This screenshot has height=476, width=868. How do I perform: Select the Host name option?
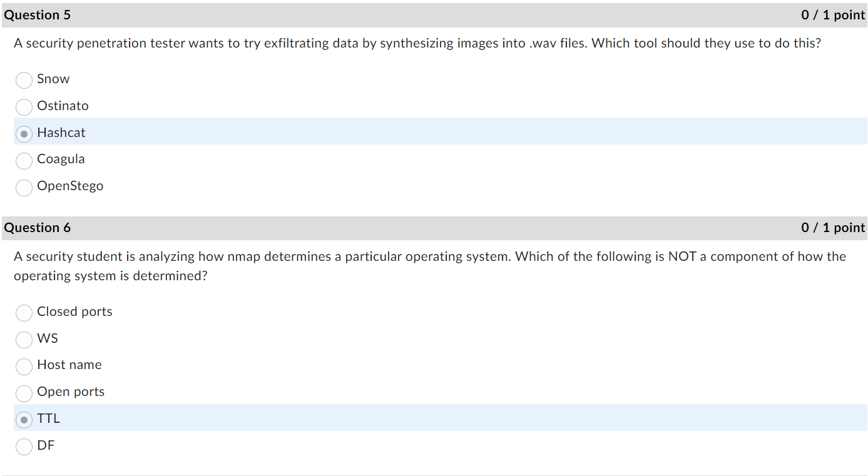coord(24,367)
